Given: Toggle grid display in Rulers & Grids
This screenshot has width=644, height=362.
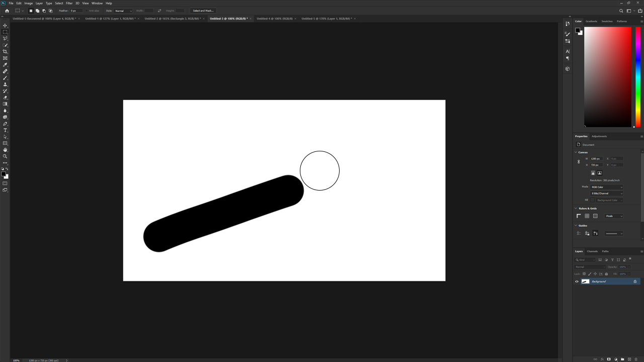Looking at the screenshot, I should (x=587, y=216).
